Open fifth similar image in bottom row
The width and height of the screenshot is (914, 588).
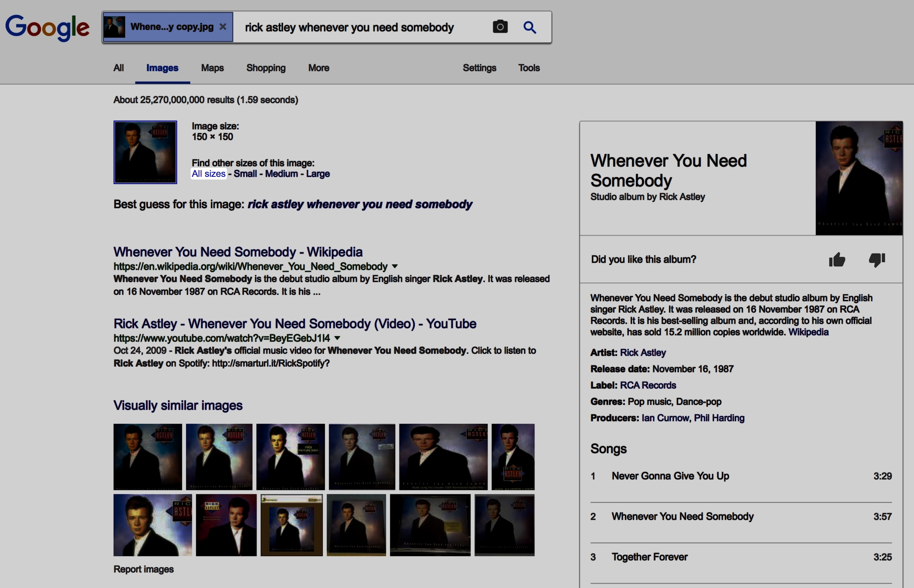(430, 525)
